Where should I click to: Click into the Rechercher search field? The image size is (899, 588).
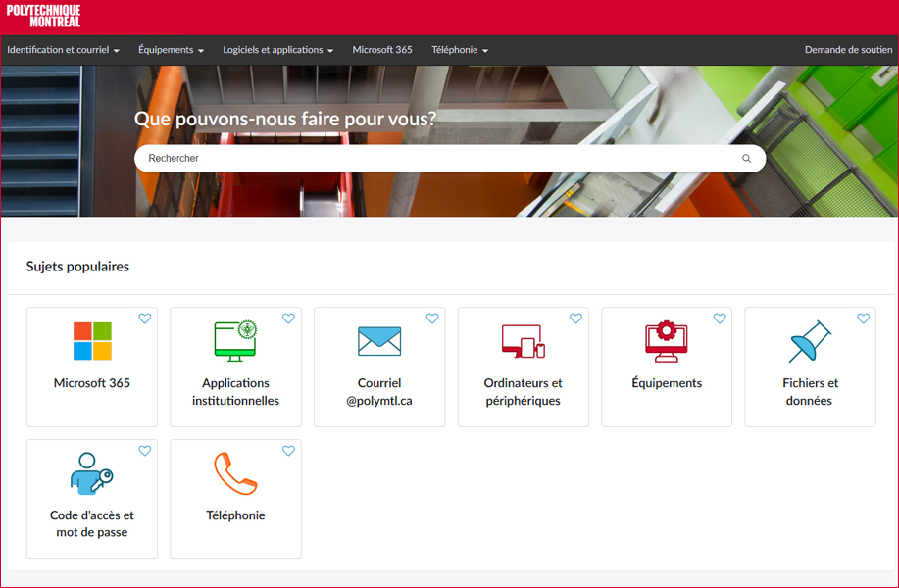(431, 159)
